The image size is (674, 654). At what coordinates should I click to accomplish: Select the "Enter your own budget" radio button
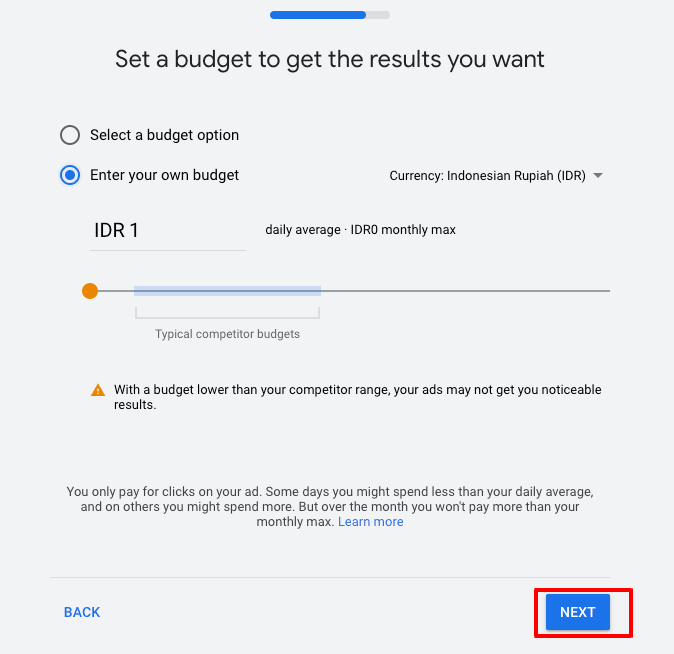[70, 175]
